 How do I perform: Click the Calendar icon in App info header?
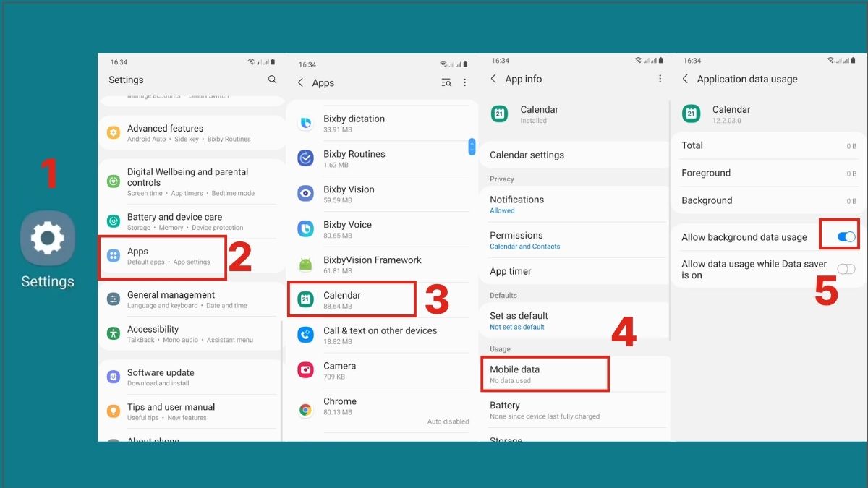[x=500, y=114]
